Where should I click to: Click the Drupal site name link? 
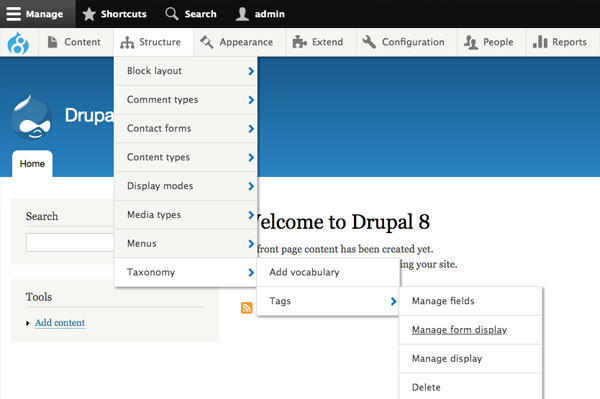(89, 115)
